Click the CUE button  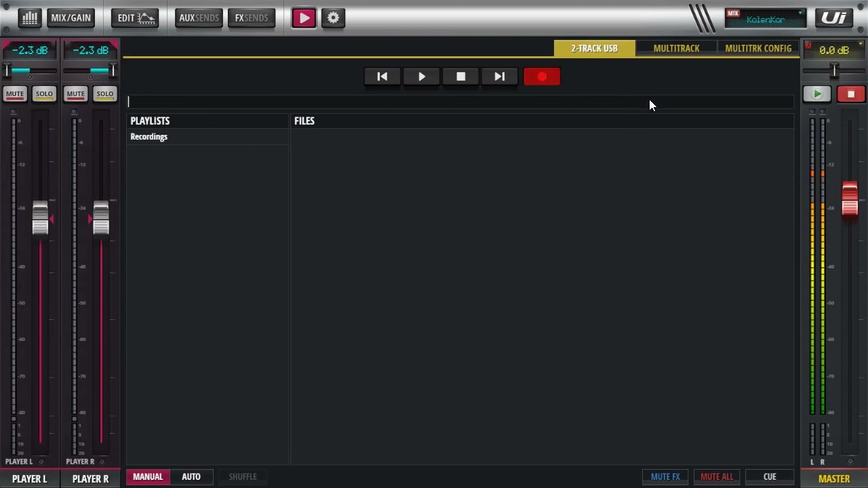click(770, 476)
